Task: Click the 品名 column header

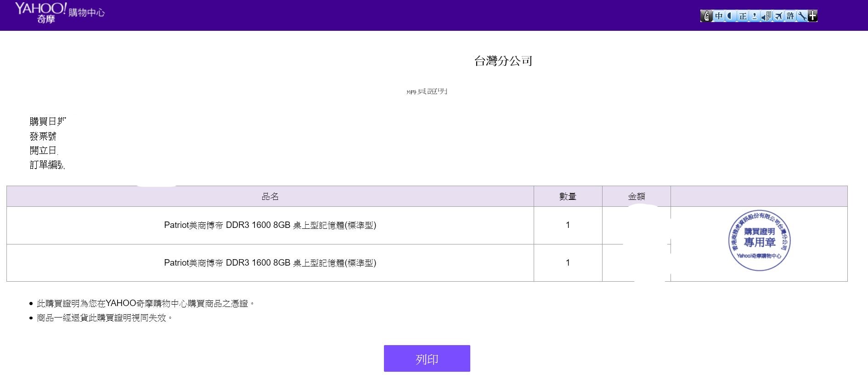Action: pyautogui.click(x=270, y=196)
